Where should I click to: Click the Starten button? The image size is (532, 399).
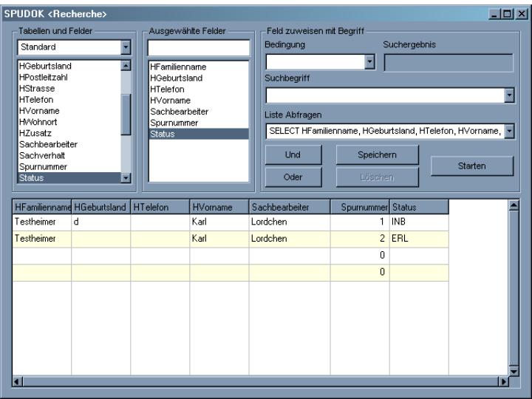[x=471, y=166]
